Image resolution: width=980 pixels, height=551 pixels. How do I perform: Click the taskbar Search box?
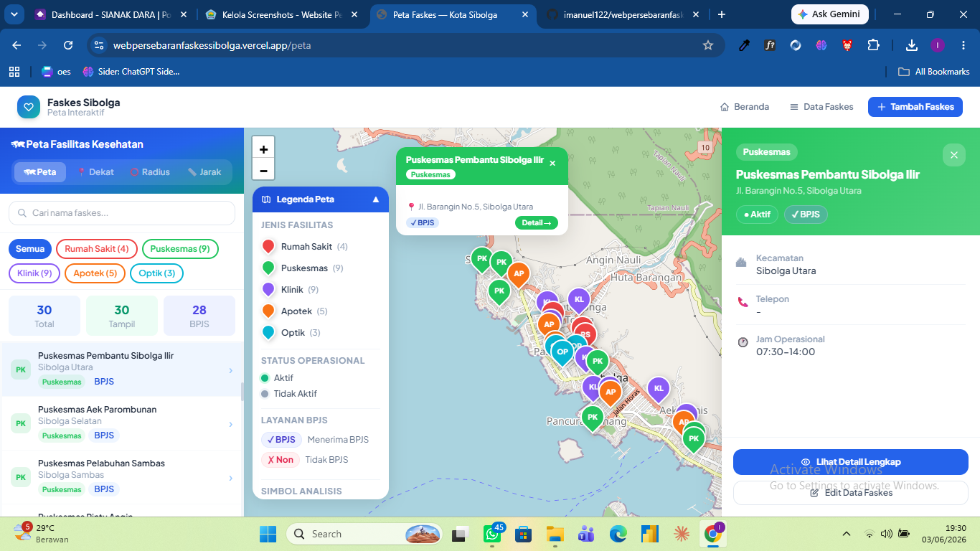point(365,534)
